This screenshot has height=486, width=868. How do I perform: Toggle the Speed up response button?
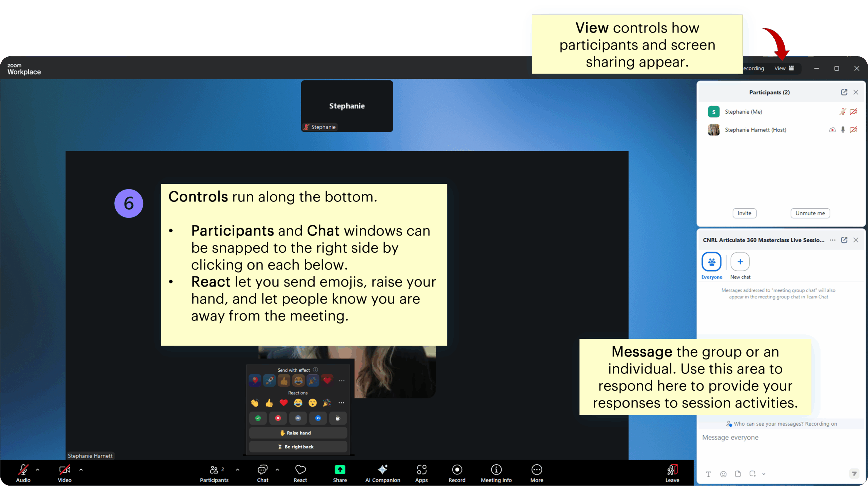(x=318, y=418)
